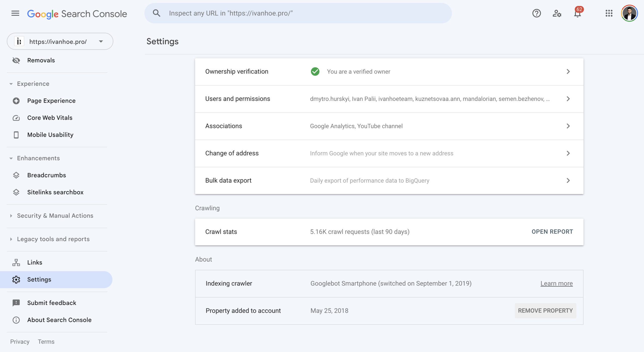Open the ivanhoe.pro property selector dropdown

point(60,41)
